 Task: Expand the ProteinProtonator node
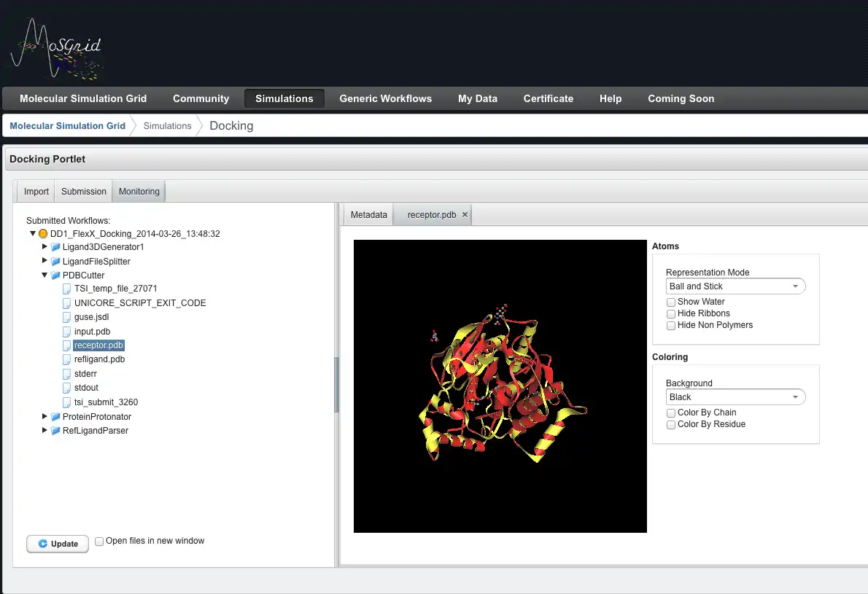[44, 416]
